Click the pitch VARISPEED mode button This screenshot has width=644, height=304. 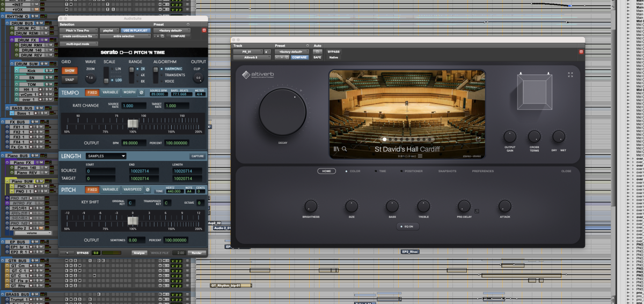pyautogui.click(x=132, y=189)
